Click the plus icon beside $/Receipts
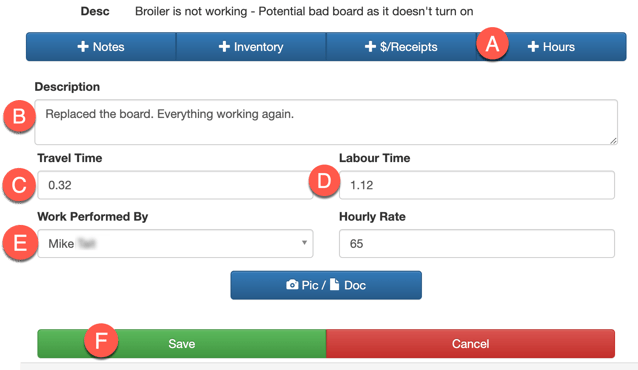638x370 pixels. pyautogui.click(x=370, y=46)
